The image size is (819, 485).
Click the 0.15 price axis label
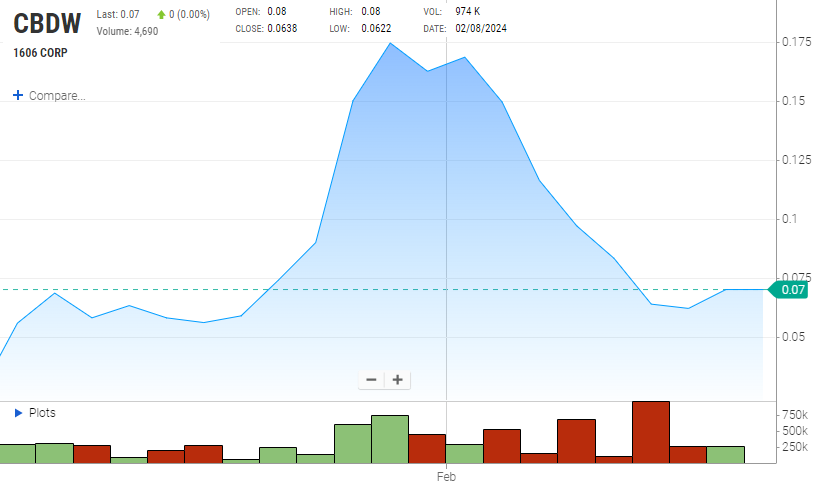click(x=793, y=101)
